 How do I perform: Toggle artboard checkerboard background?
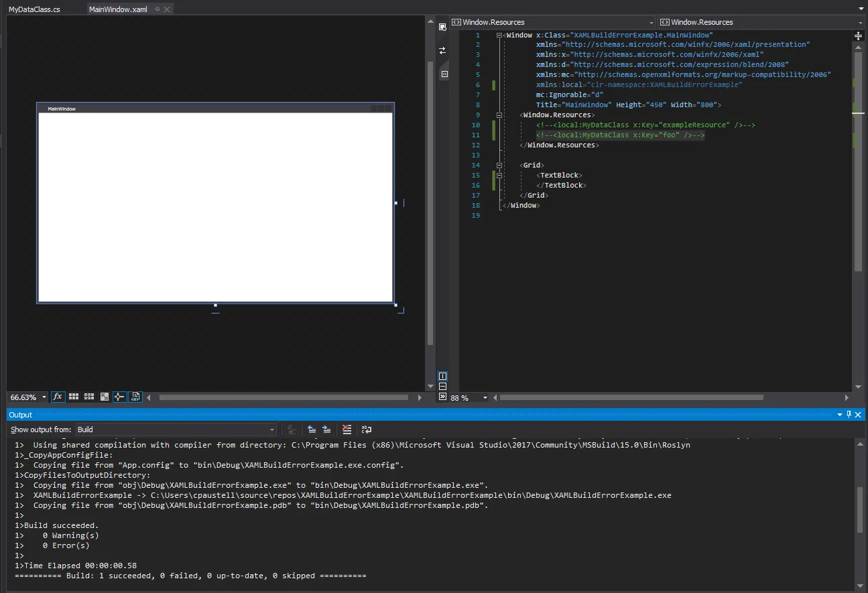(x=105, y=397)
